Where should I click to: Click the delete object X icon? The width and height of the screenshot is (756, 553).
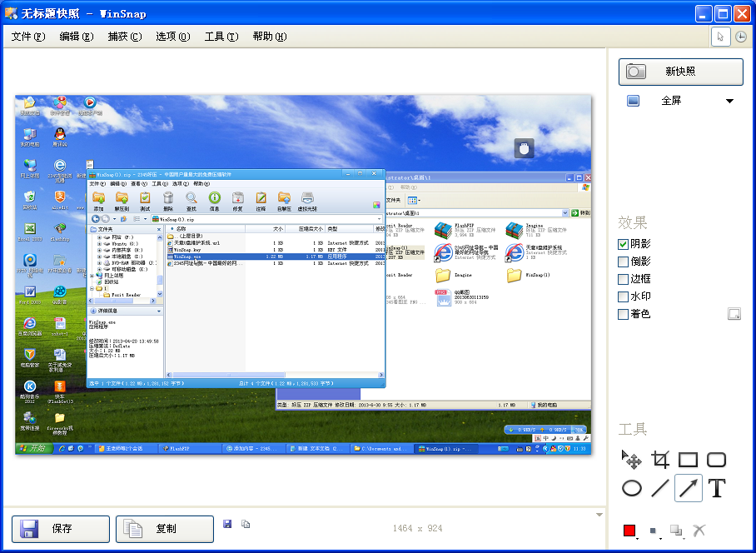pyautogui.click(x=699, y=531)
